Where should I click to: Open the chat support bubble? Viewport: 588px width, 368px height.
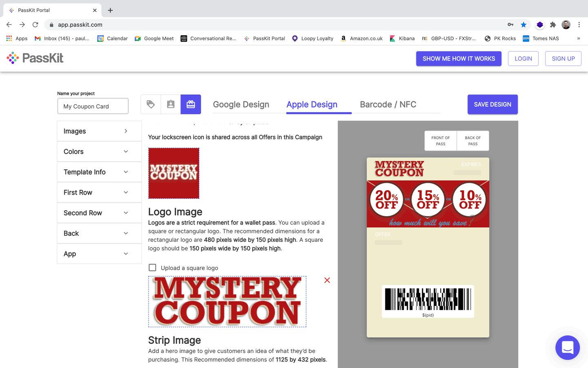(x=567, y=348)
